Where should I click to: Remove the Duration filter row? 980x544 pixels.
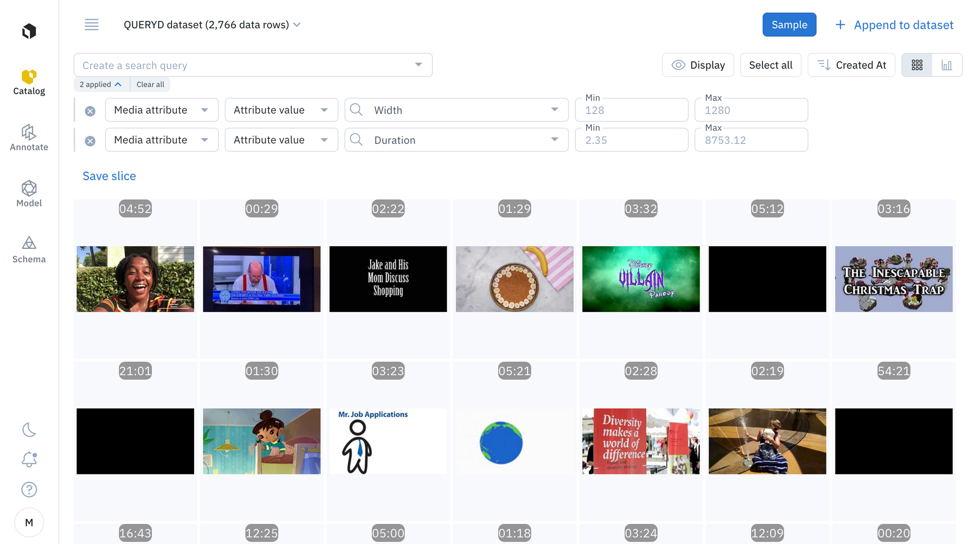point(90,141)
